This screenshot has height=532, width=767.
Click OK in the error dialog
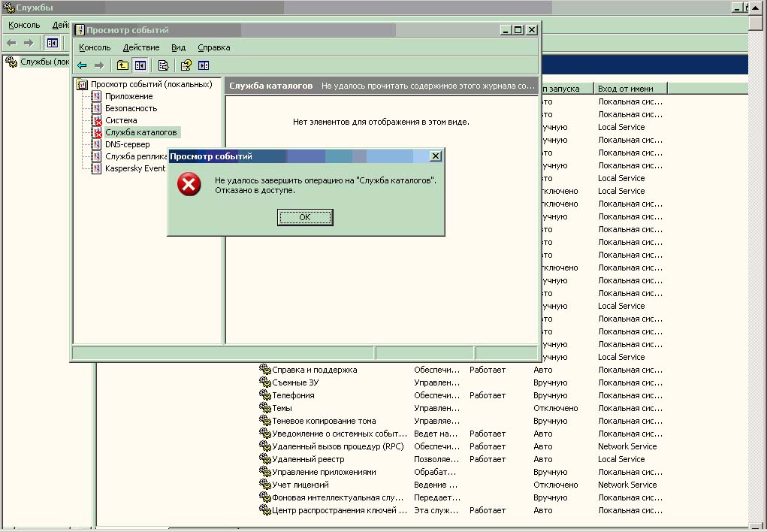pos(305,217)
